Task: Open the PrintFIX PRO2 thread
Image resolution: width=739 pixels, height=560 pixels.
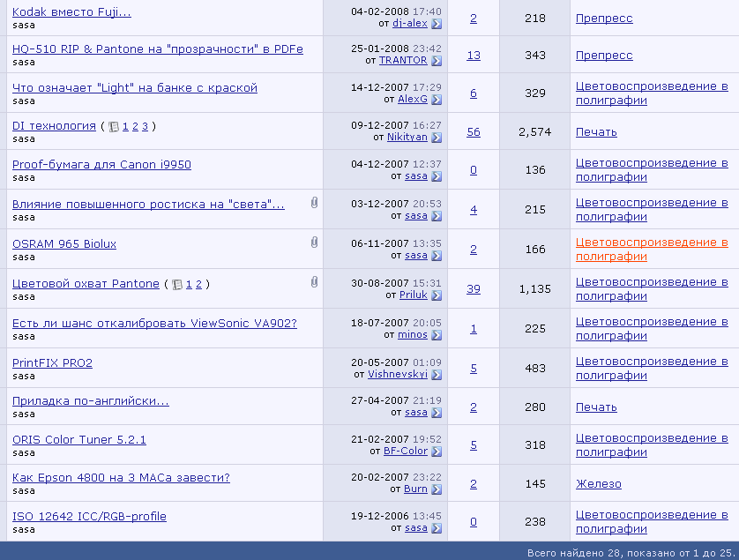Action: click(52, 363)
